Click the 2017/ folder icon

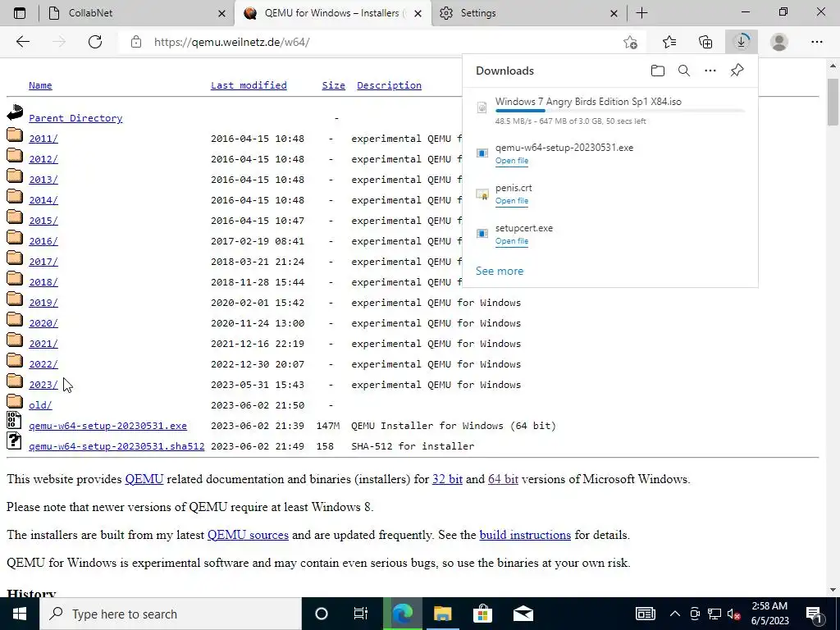tap(15, 258)
